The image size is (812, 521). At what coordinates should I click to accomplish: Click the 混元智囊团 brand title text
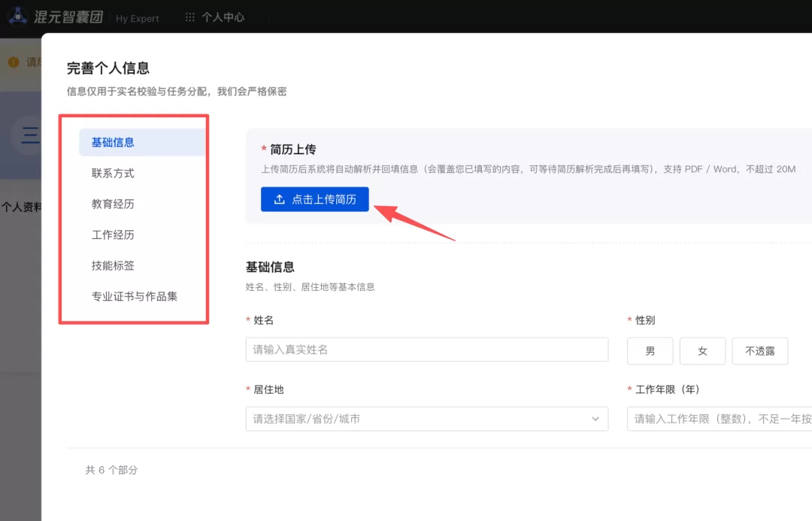68,17
